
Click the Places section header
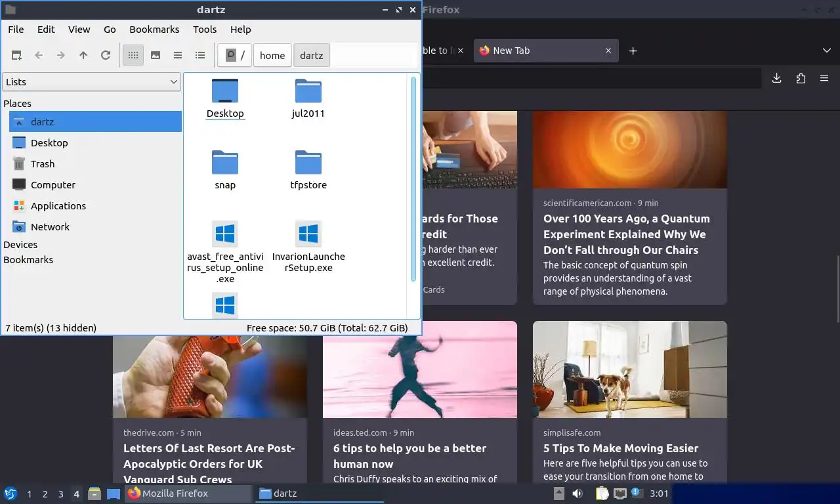[x=18, y=103]
